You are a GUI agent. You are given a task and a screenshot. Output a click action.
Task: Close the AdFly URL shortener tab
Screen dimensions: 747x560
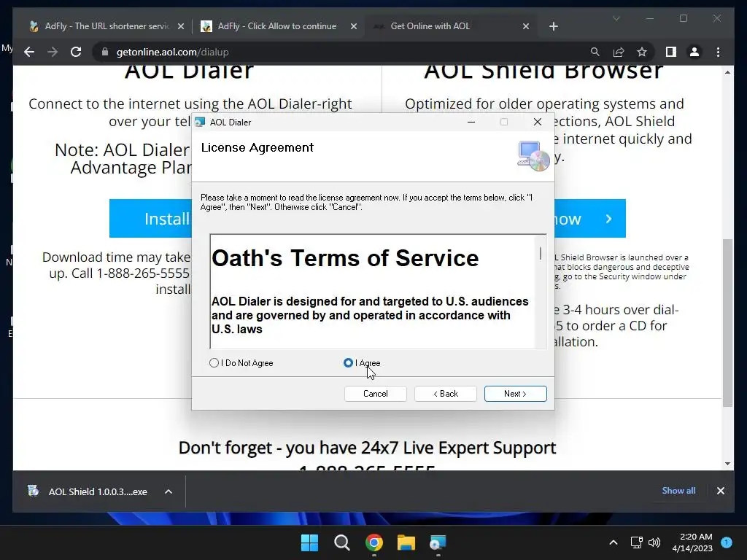(181, 26)
